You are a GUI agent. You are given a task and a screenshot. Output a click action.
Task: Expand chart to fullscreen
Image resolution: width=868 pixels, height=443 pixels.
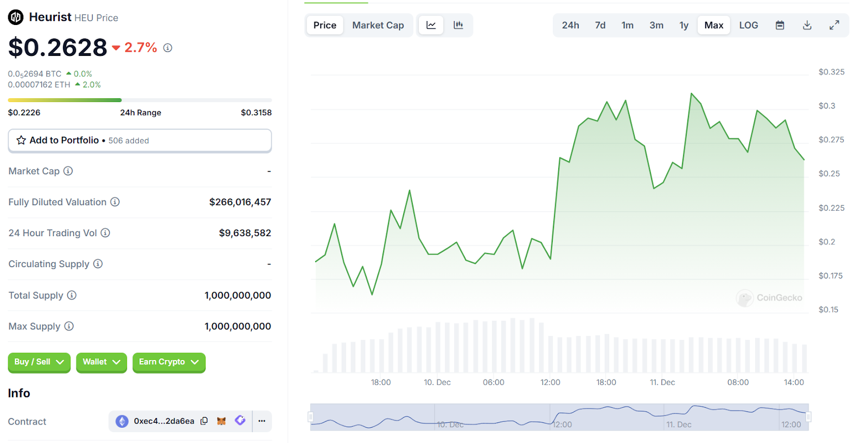(x=834, y=25)
